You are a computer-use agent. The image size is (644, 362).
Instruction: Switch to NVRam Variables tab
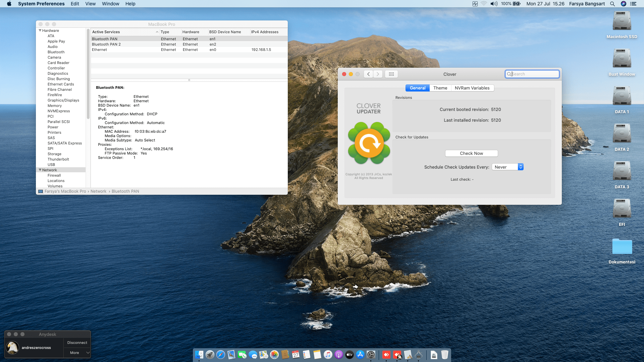pos(472,88)
